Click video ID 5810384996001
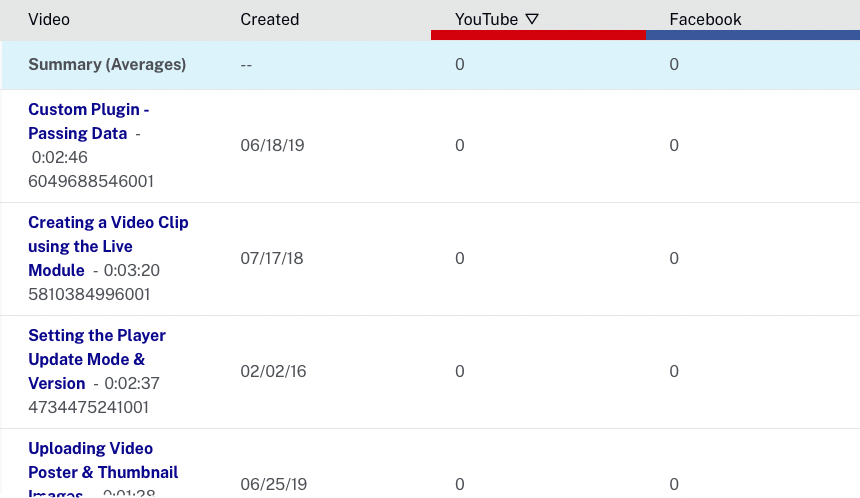The width and height of the screenshot is (860, 498). tap(90, 294)
